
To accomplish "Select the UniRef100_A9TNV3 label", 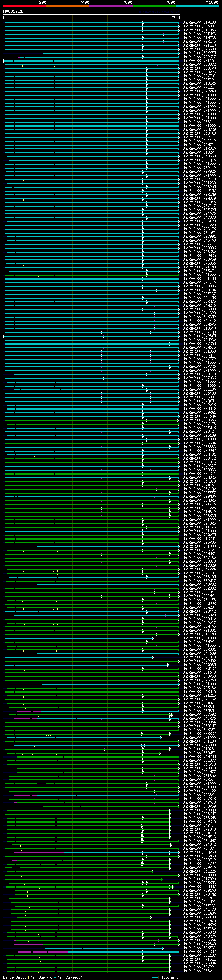I will tap(199, 34).
